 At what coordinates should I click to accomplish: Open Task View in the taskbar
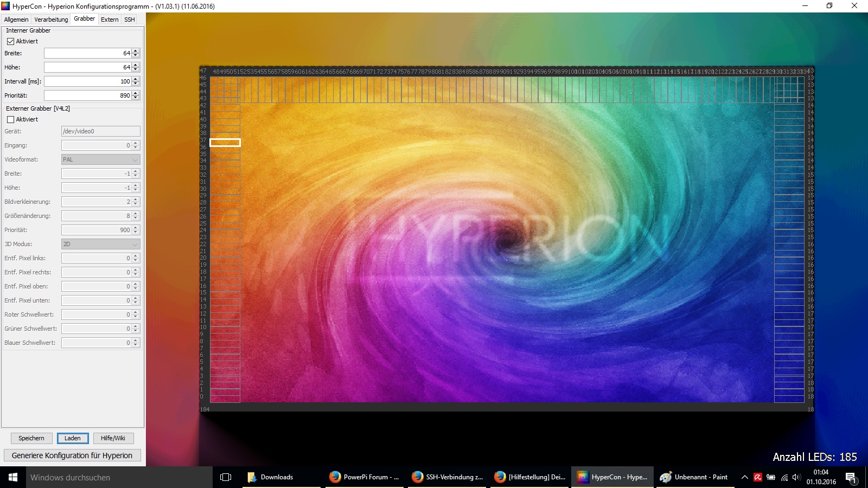226,477
